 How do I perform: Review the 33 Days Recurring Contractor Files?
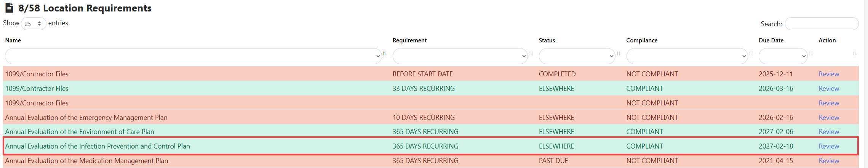pos(829,89)
